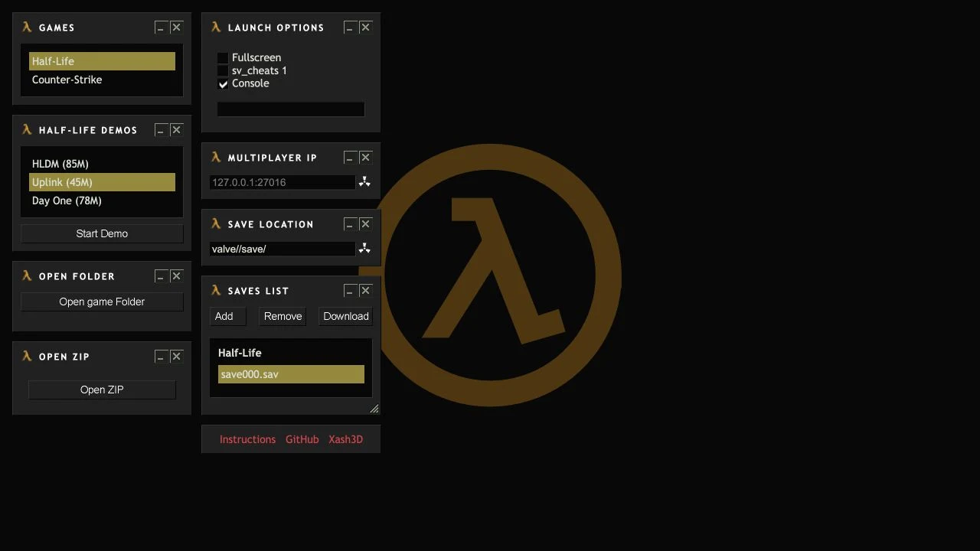Click the Open ZIP button
Screen dimensions: 980x551
[x=102, y=390]
